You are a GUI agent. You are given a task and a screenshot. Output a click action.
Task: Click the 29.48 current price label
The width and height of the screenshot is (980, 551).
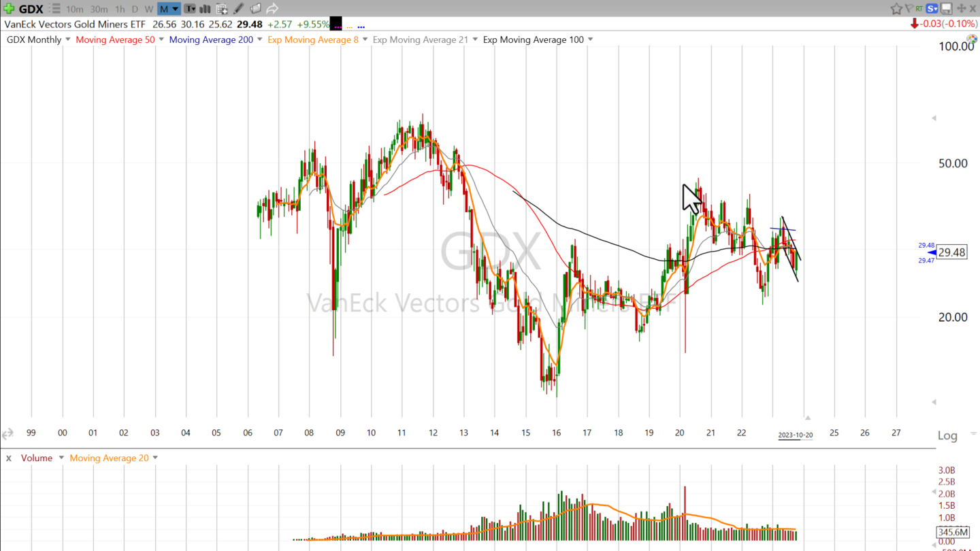click(951, 252)
